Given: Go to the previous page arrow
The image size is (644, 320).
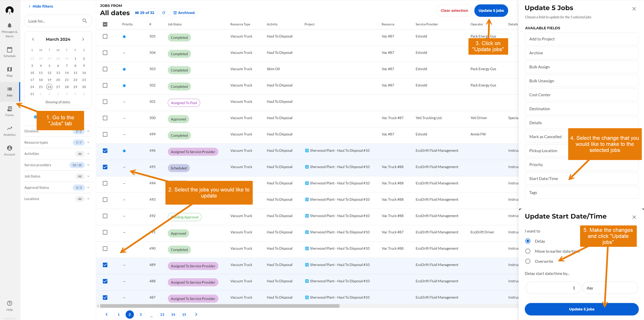Looking at the screenshot, I should tap(107, 314).
